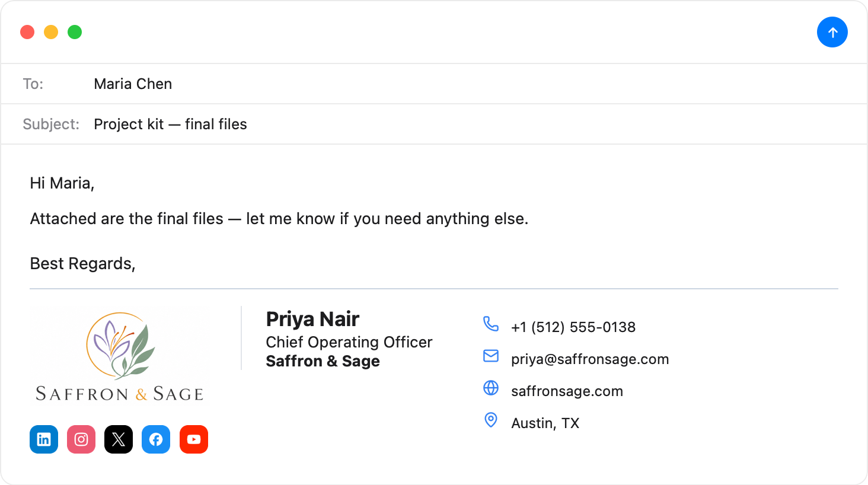This screenshot has height=485, width=868.
Task: Click the Chief Operating Officer title
Action: pos(349,342)
